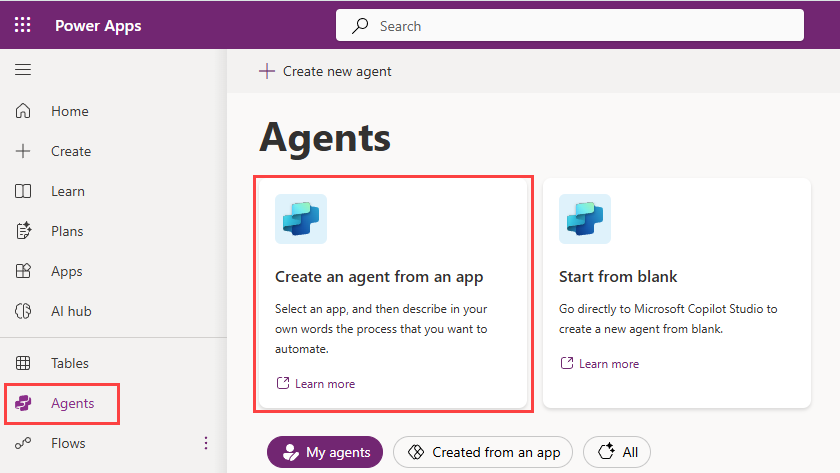This screenshot has height=473, width=840.
Task: Select Create an agent from an app heading
Action: point(379,277)
